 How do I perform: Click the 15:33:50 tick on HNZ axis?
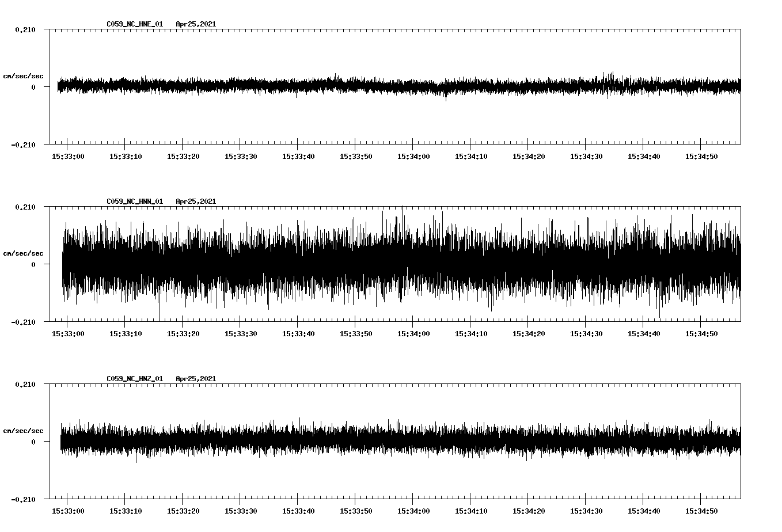[355, 510]
